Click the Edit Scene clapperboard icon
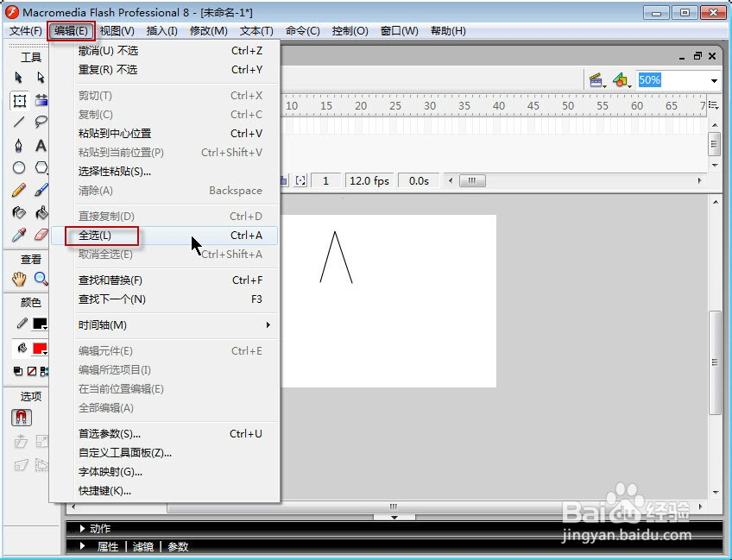The image size is (732, 560). (x=597, y=80)
